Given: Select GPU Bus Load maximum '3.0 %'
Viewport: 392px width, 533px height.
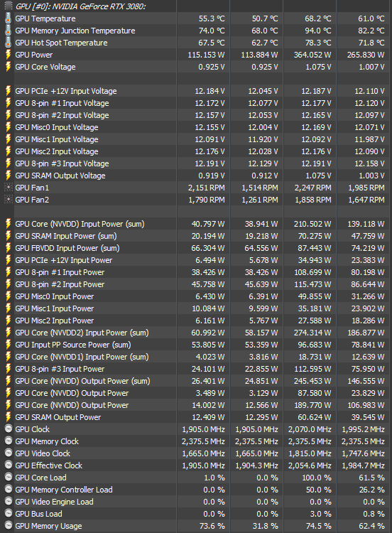Looking at the screenshot, I should (320, 514).
